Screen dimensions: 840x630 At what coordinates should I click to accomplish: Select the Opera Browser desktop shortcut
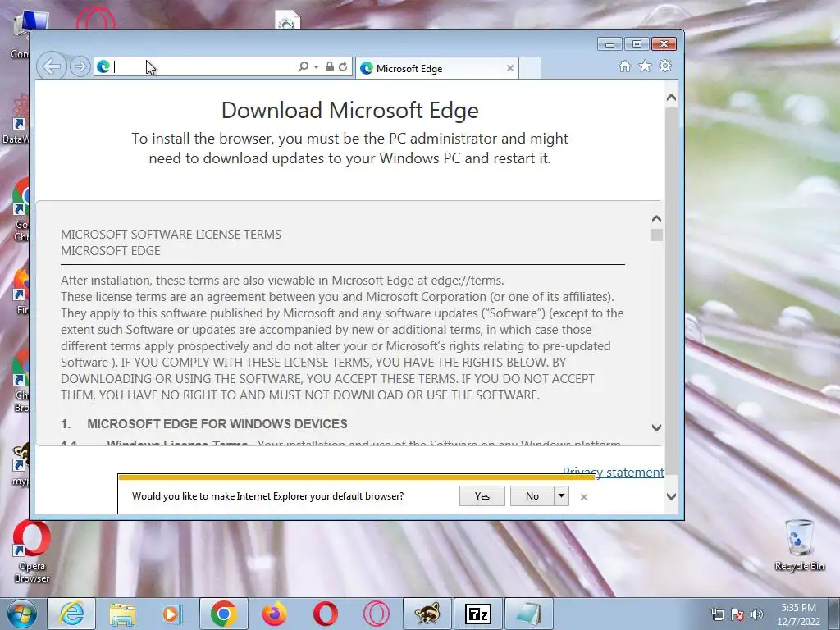[32, 552]
